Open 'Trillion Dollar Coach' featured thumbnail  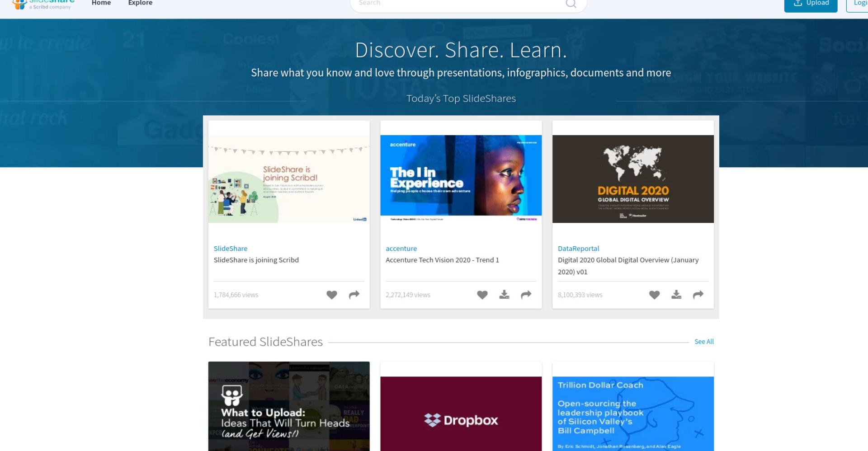point(633,413)
